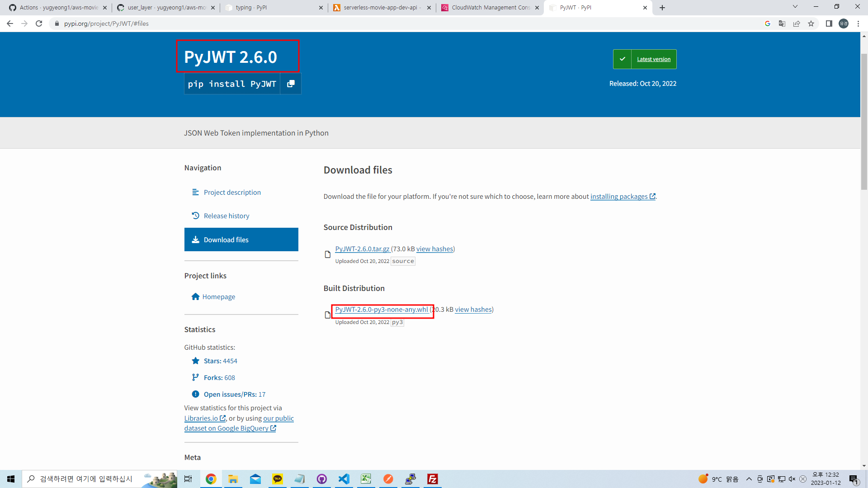
Task: Show hidden system tray icons
Action: pyautogui.click(x=749, y=479)
